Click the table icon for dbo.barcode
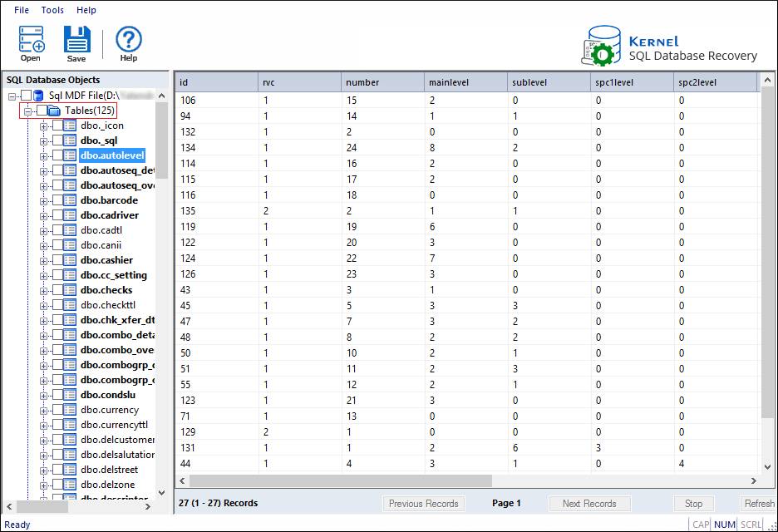 pyautogui.click(x=70, y=200)
